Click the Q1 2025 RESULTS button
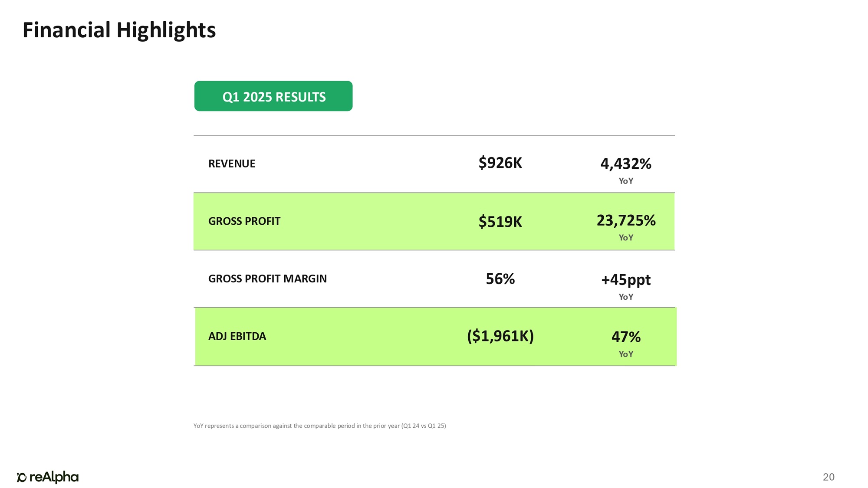 273,96
